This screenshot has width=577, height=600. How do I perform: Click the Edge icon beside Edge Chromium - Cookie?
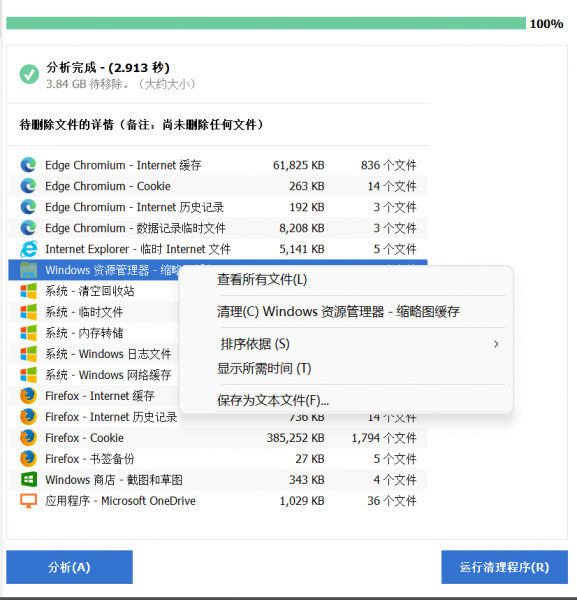(x=28, y=186)
